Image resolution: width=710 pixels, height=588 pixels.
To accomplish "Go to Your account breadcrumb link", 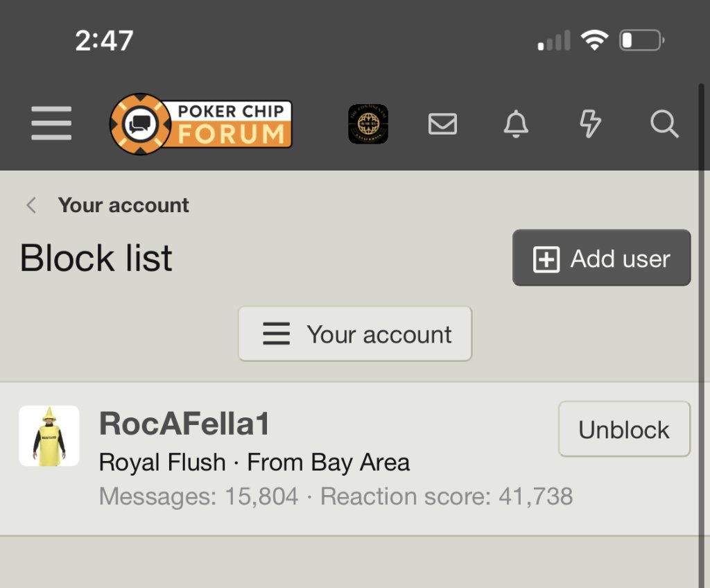I will click(x=123, y=205).
